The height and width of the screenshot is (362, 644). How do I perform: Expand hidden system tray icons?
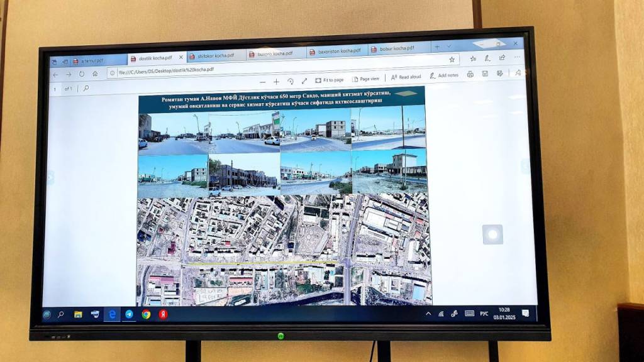coord(428,313)
